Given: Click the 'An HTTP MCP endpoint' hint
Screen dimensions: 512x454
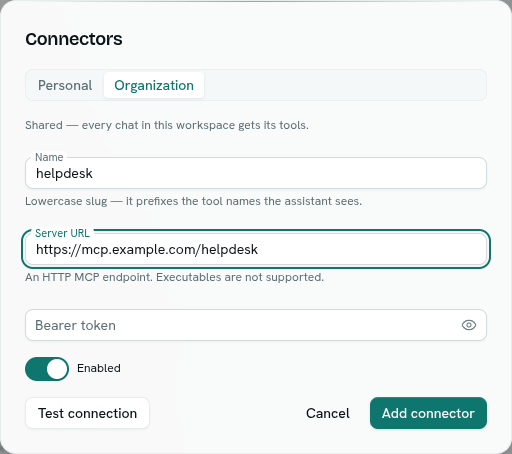Looking at the screenshot, I should [175, 277].
